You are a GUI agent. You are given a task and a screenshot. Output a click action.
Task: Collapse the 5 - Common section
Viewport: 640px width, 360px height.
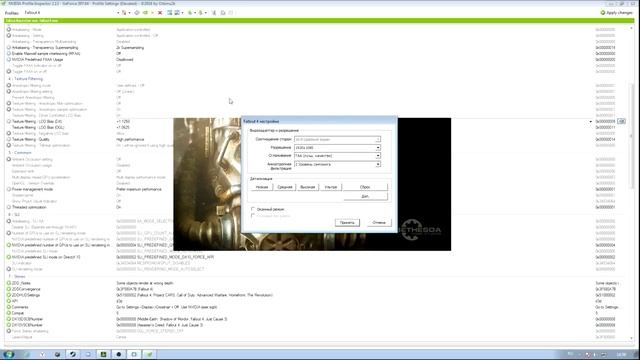point(9,153)
